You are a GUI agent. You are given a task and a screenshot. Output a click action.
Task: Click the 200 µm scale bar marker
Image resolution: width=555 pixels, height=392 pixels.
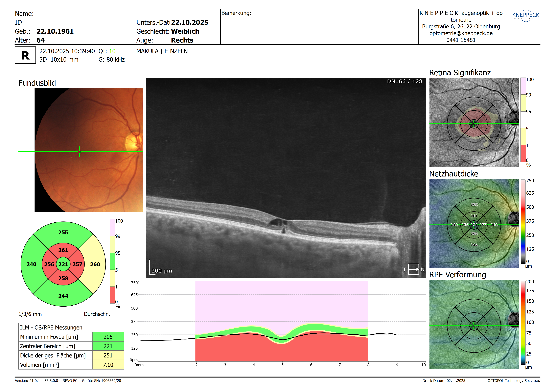(x=161, y=270)
